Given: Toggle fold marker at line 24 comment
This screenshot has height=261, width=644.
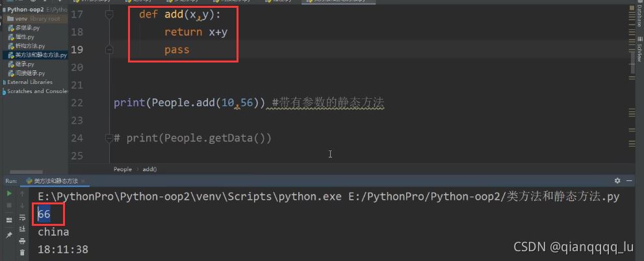Looking at the screenshot, I should 109,138.
